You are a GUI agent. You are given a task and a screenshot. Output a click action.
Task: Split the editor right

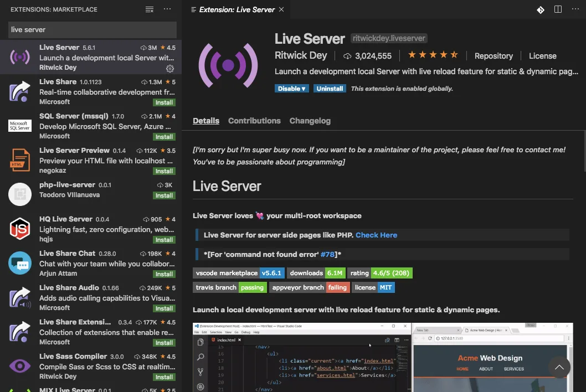pyautogui.click(x=558, y=9)
